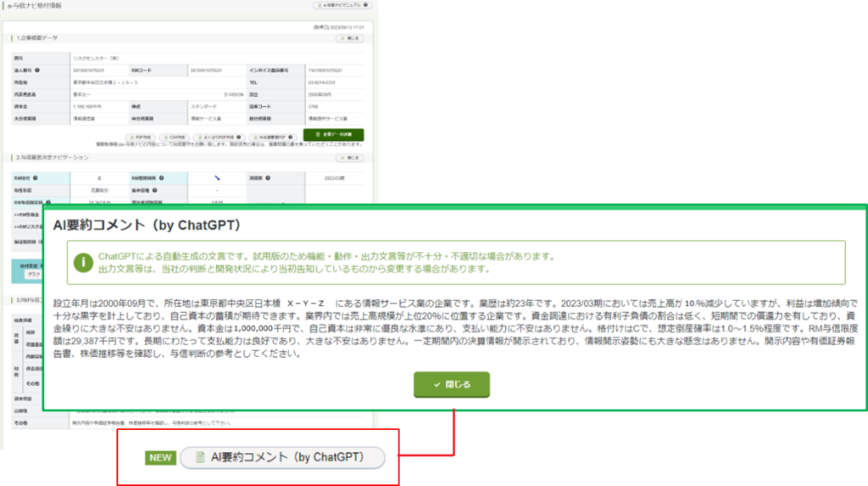The height and width of the screenshot is (486, 868).
Task: Click the PDF作成 button
Action: (141, 136)
